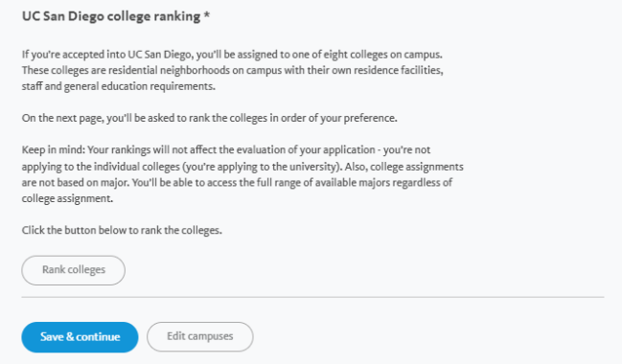
Task: Click the line starting "These colleges are residential"
Action: pyautogui.click(x=233, y=70)
